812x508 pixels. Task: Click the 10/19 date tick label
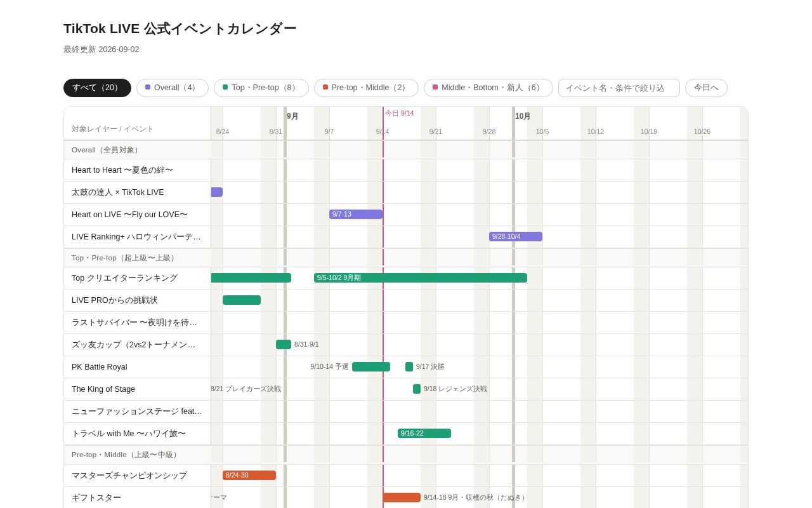649,132
